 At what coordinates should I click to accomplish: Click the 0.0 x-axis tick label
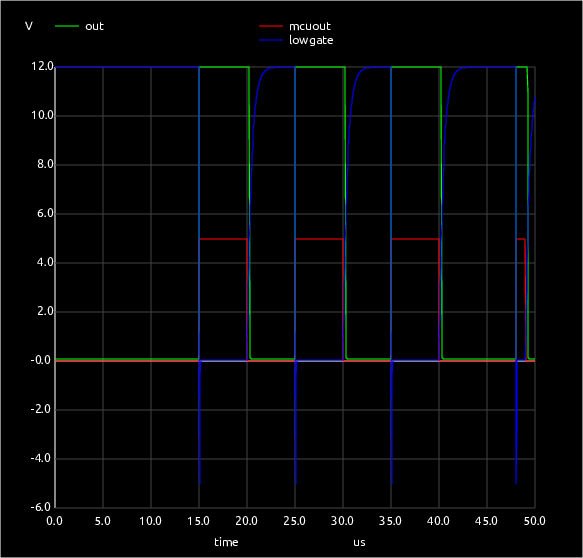point(54,521)
